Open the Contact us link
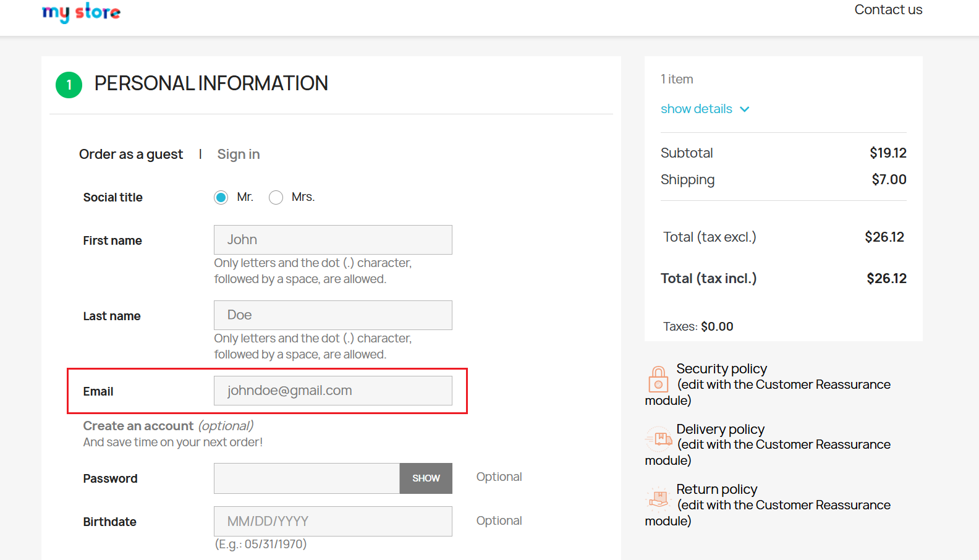This screenshot has width=979, height=560. pyautogui.click(x=888, y=10)
